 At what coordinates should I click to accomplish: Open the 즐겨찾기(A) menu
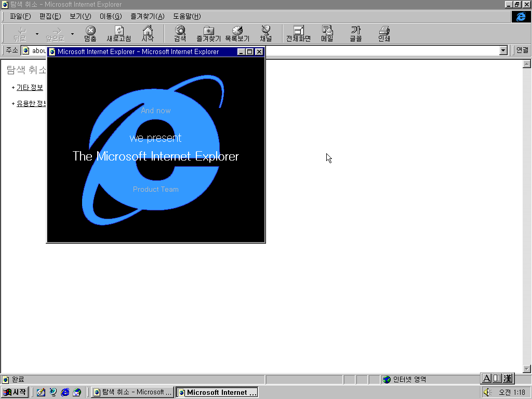click(147, 16)
